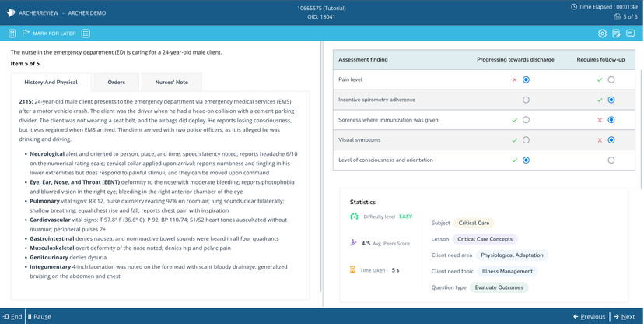Open the notes pencil icon

pyautogui.click(x=616, y=33)
